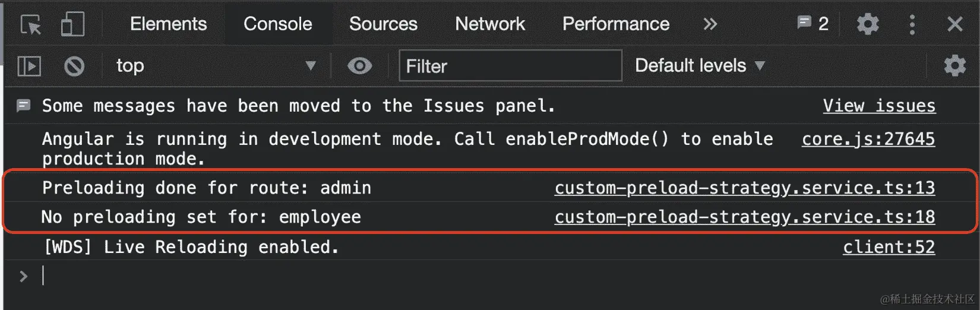Open DevTools settings gear in tab bar

(x=868, y=24)
